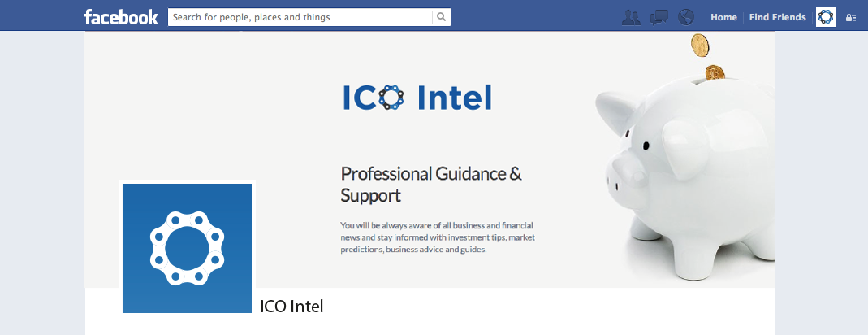The image size is (868, 335).
Task: Click the coin entering the piggy bank slot
Action: tap(715, 73)
